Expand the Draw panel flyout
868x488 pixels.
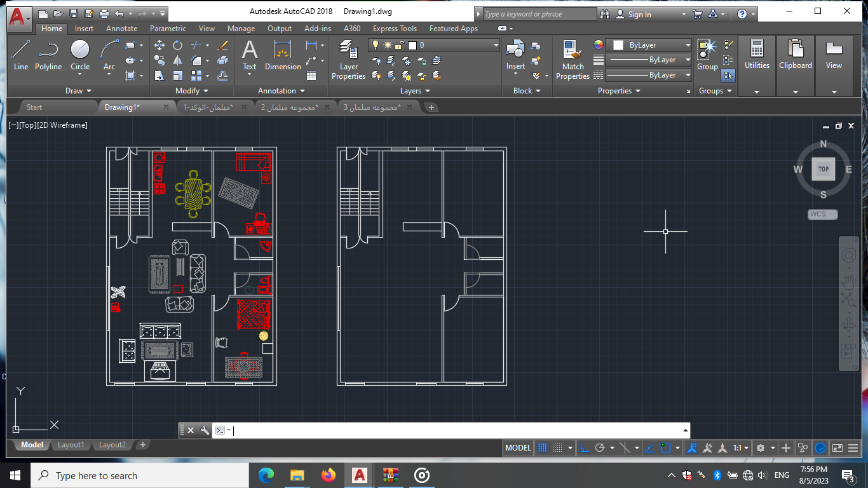pos(78,91)
